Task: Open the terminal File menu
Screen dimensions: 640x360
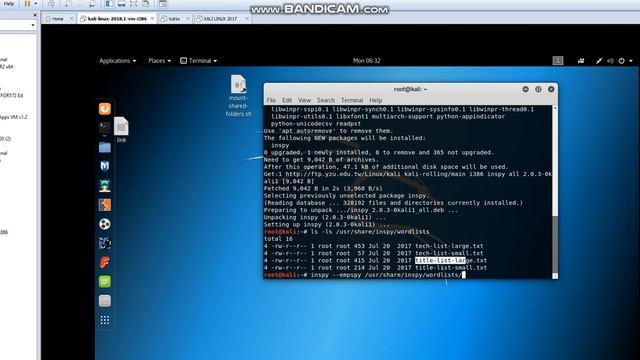Action: (x=271, y=100)
